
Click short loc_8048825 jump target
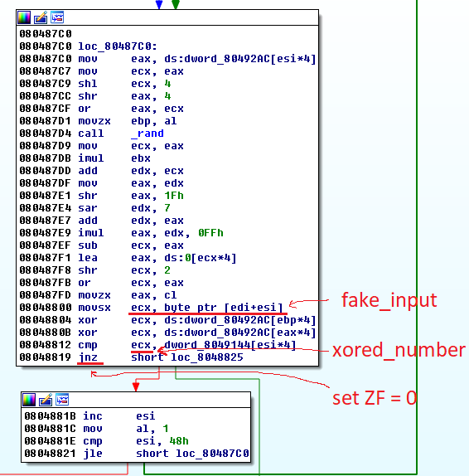point(187,357)
